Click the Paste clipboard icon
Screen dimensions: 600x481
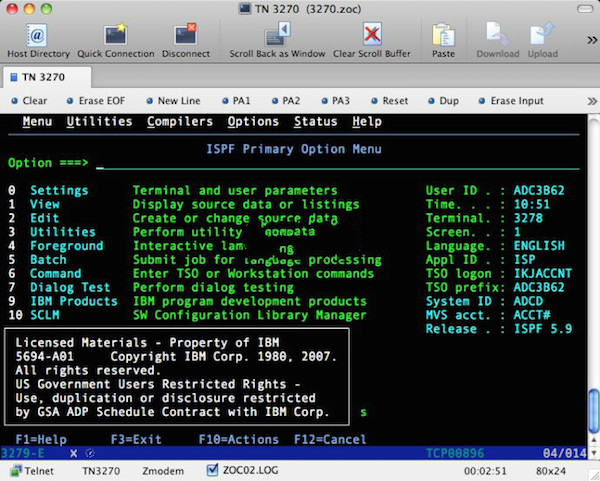tap(443, 36)
